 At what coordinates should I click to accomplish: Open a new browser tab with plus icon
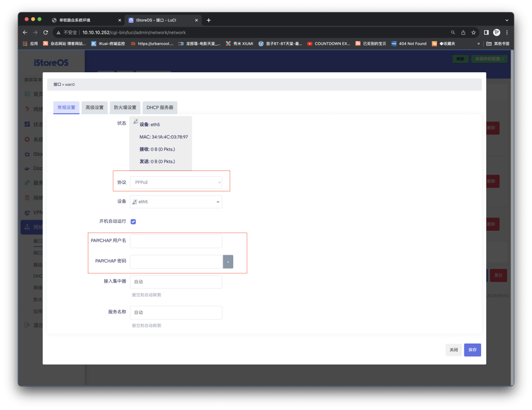[209, 20]
